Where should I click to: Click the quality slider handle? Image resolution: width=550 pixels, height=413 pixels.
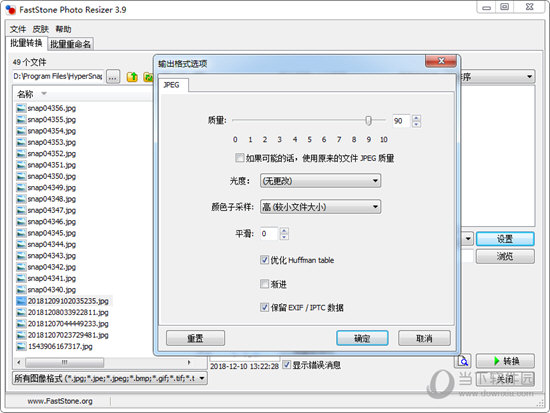[368, 120]
